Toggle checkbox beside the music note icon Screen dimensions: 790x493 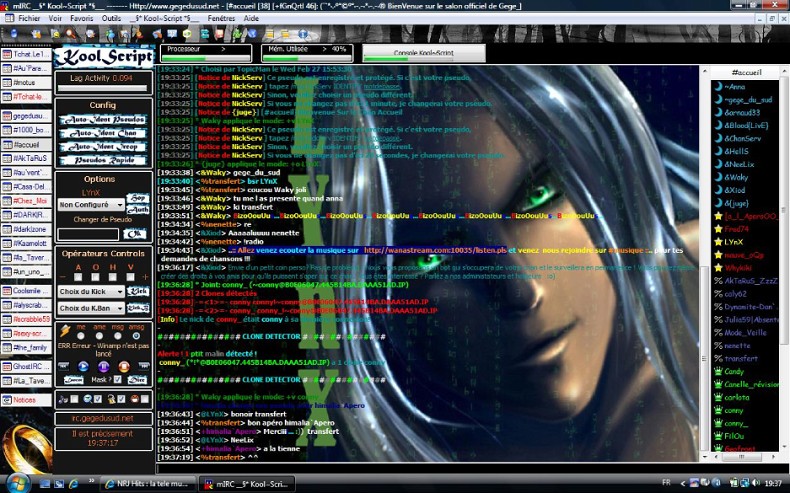pos(75,399)
